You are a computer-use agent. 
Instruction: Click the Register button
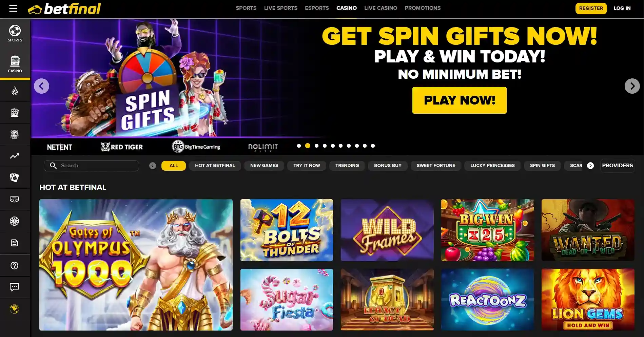(x=591, y=8)
